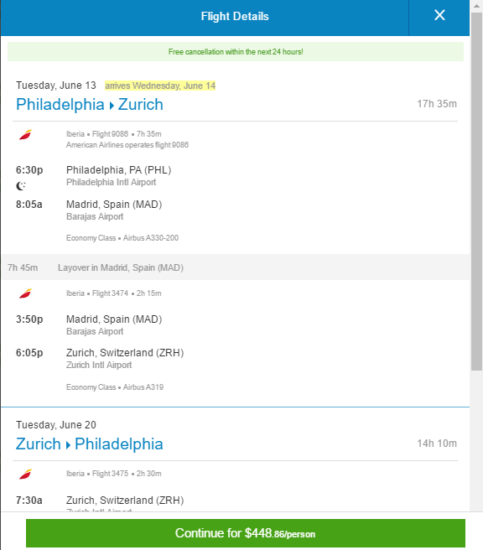Click Iberia logo for flight 3475
The height and width of the screenshot is (550, 483).
click(25, 474)
